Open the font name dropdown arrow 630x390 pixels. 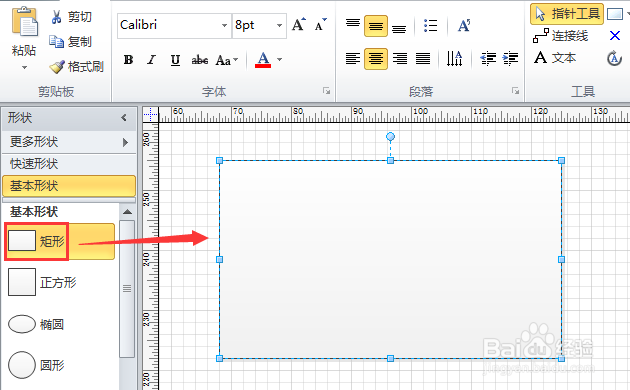coord(224,25)
